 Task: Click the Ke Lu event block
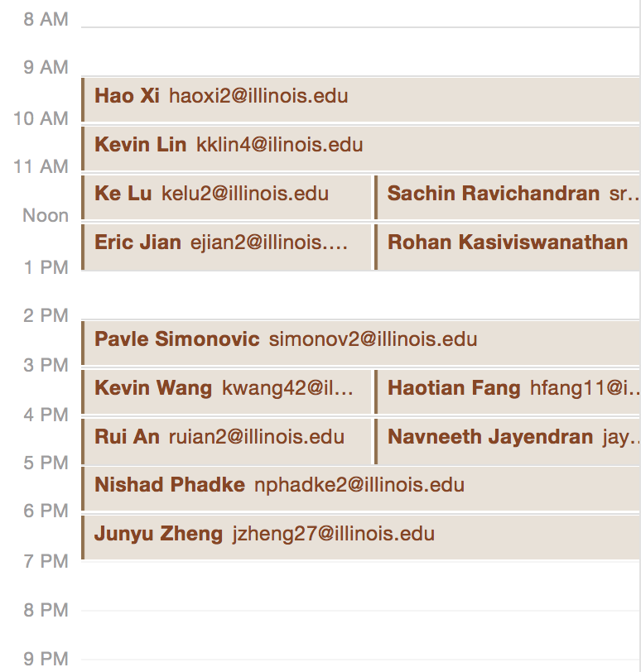tap(227, 197)
